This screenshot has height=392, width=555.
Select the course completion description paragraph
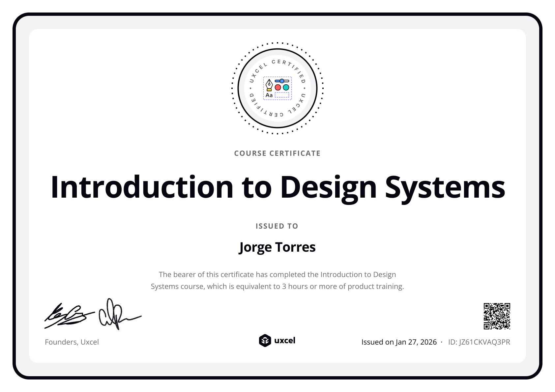[x=277, y=280]
